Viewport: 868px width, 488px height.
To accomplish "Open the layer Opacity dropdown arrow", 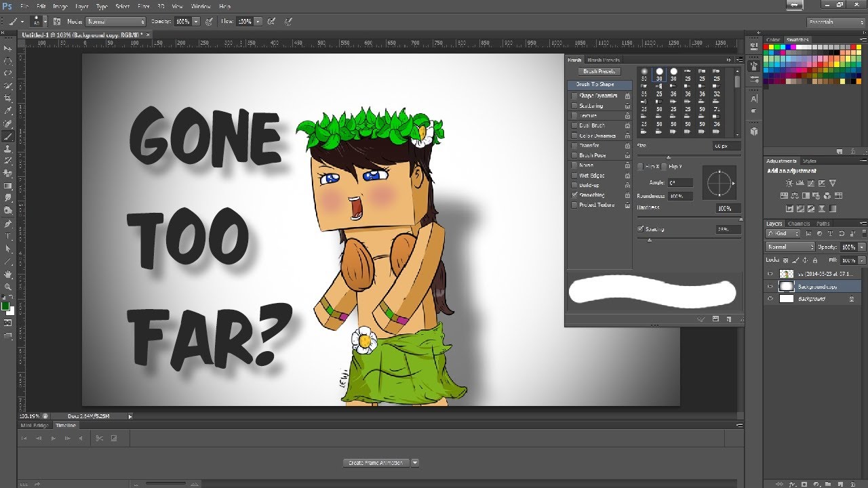I will [862, 247].
